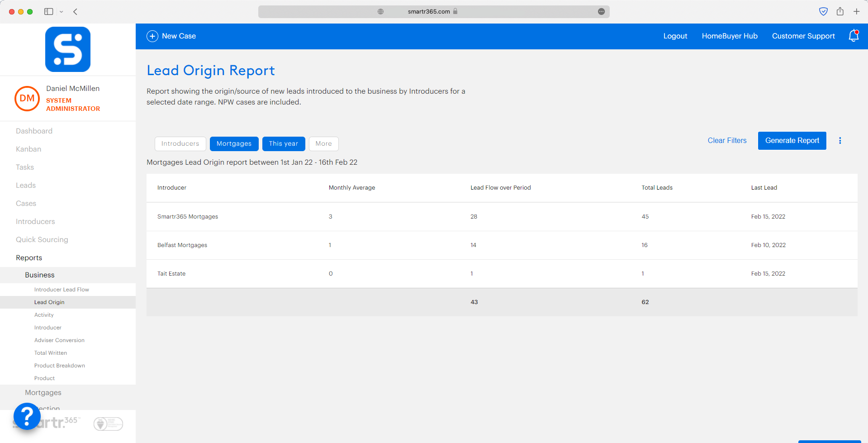
Task: Click Smartr365 Mortgages row name
Action: click(x=188, y=217)
